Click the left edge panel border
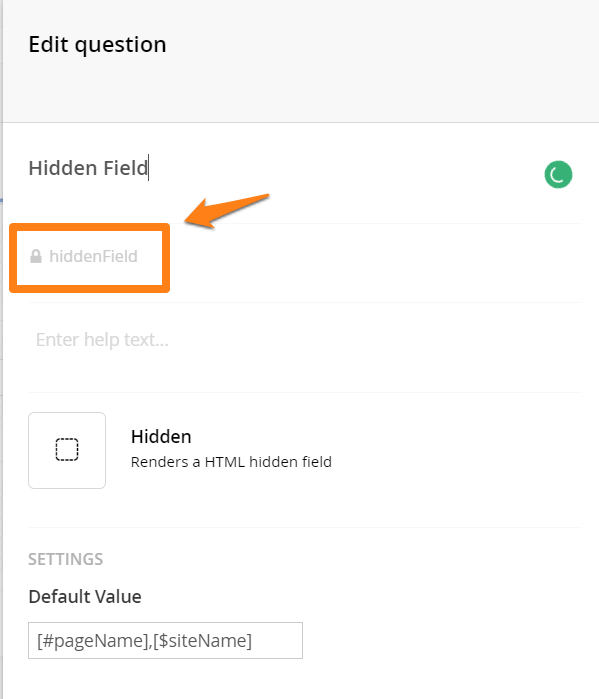 (2, 350)
